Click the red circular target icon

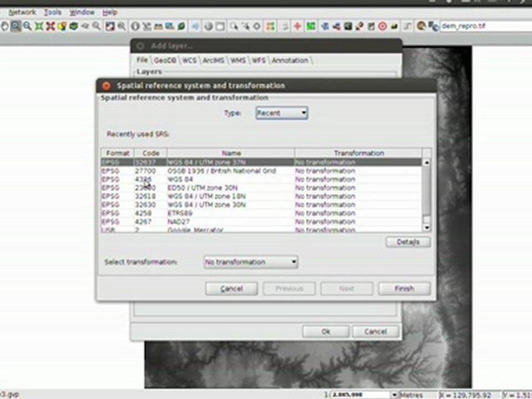[x=382, y=26]
